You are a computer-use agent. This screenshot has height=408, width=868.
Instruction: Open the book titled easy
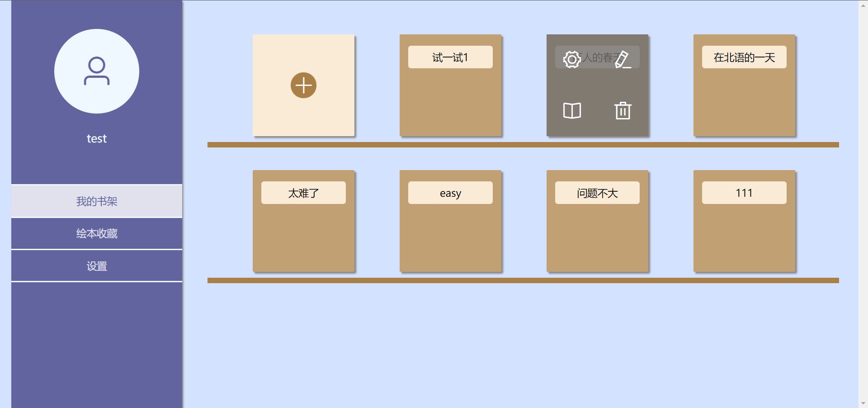[x=450, y=221]
